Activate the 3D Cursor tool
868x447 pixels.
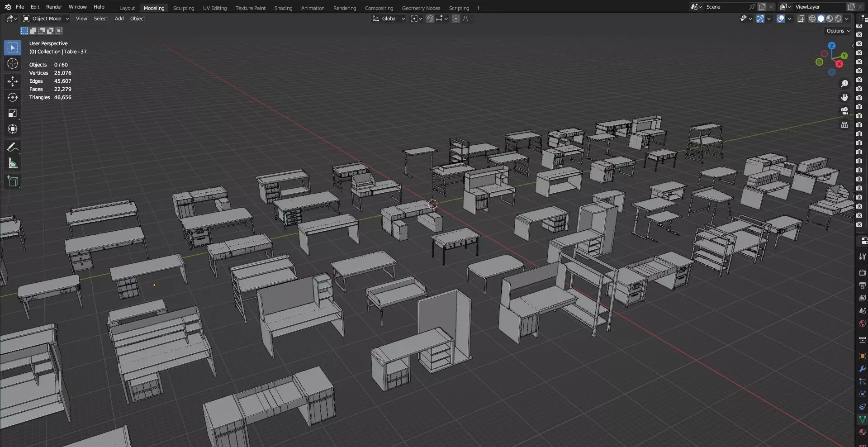pos(13,63)
